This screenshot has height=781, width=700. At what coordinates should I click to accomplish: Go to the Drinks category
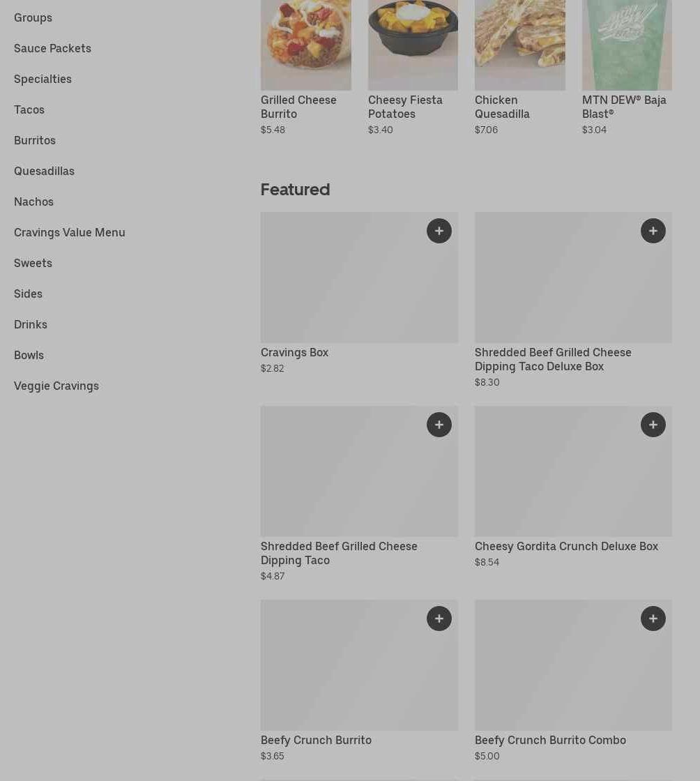coord(31,325)
